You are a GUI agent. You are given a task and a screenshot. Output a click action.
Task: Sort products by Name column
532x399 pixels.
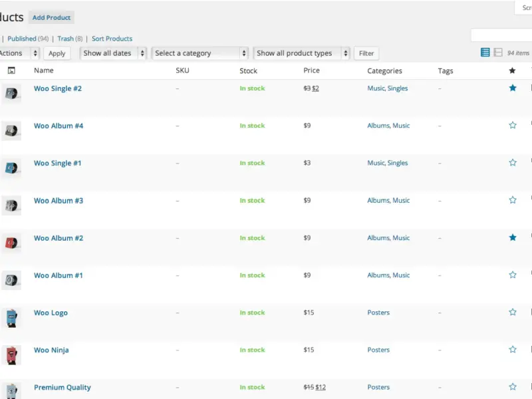coord(44,70)
